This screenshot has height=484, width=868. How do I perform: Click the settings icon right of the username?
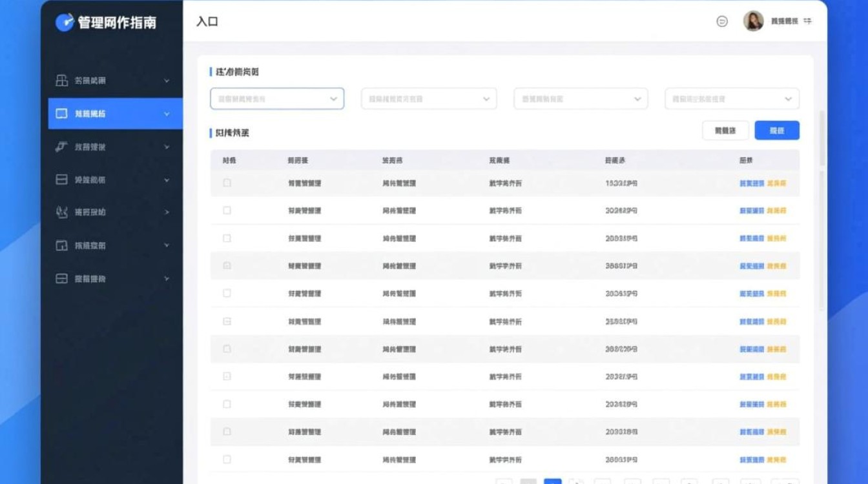click(x=807, y=21)
